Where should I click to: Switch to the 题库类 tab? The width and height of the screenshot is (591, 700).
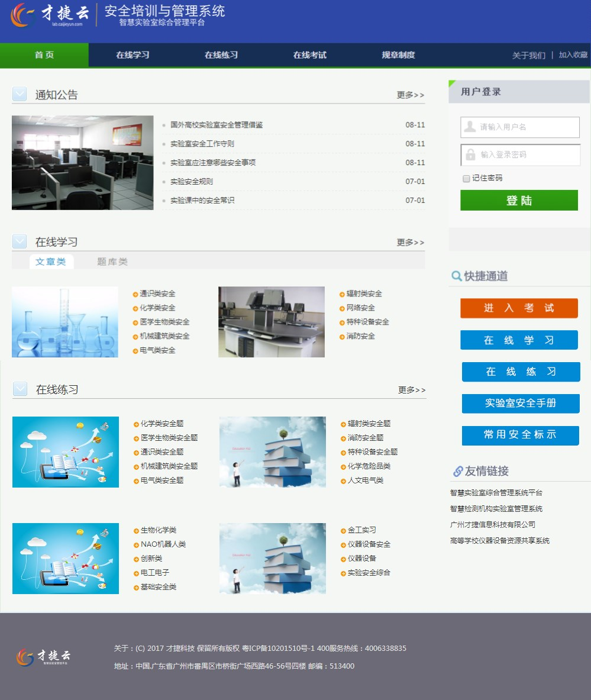point(112,262)
